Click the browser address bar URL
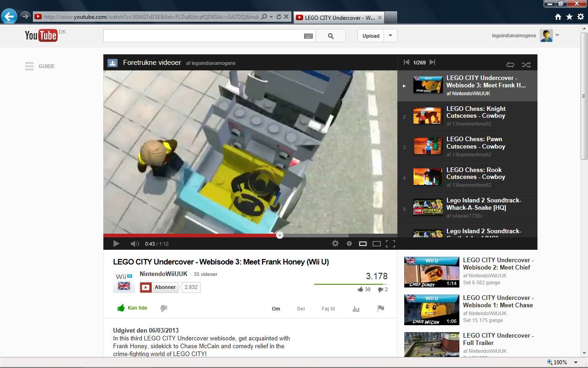Image resolution: width=588 pixels, height=368 pixels. [x=151, y=17]
